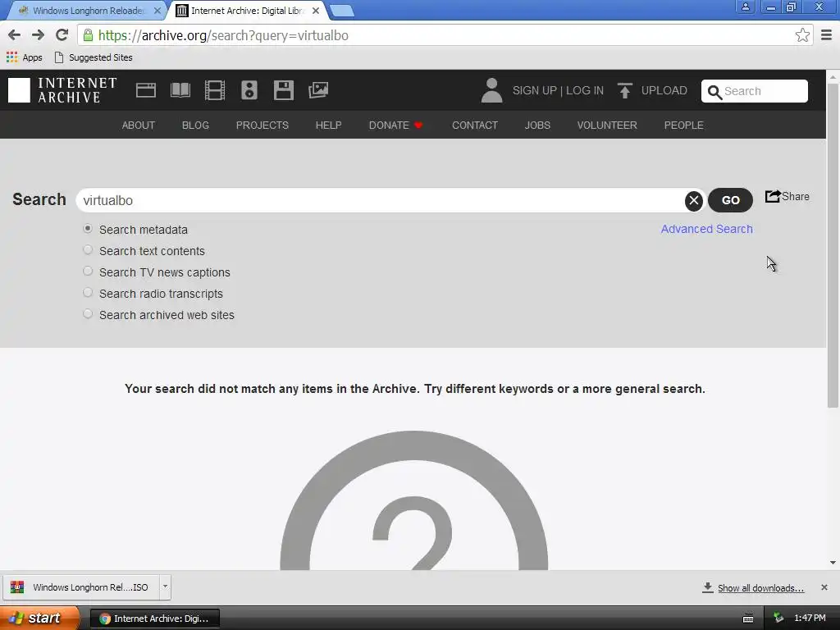Click the Internet Archive taskbar button
This screenshot has width=840, height=630.
[x=155, y=619]
